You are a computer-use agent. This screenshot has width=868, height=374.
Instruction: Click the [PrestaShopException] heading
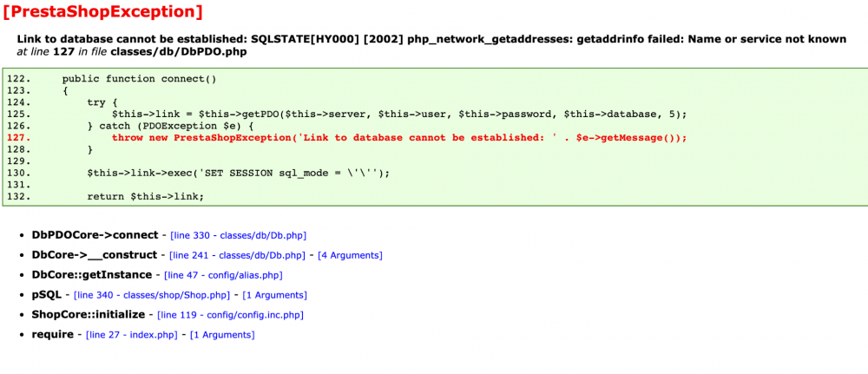[x=103, y=11]
